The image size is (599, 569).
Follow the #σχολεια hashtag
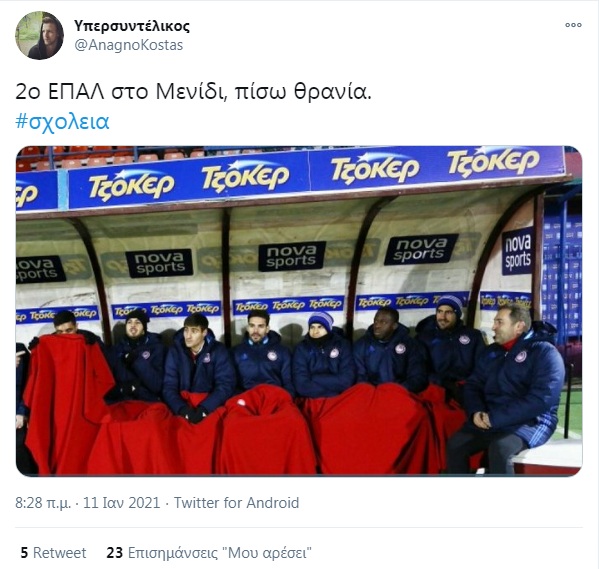pos(63,121)
